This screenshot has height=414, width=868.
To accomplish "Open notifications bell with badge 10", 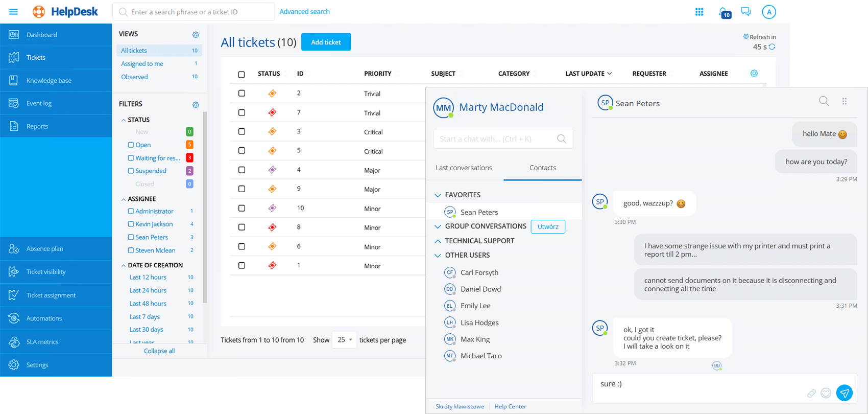I will 724,12.
